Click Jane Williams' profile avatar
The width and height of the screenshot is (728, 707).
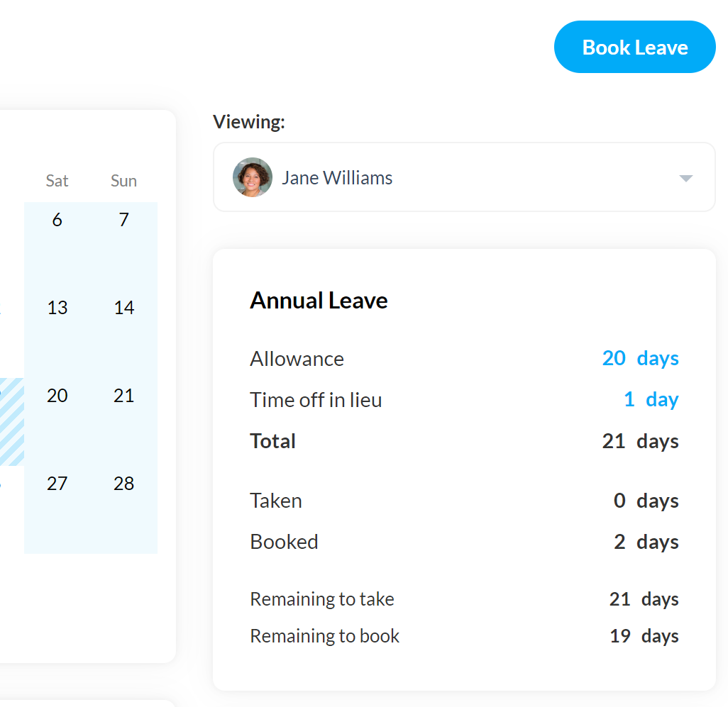click(252, 177)
